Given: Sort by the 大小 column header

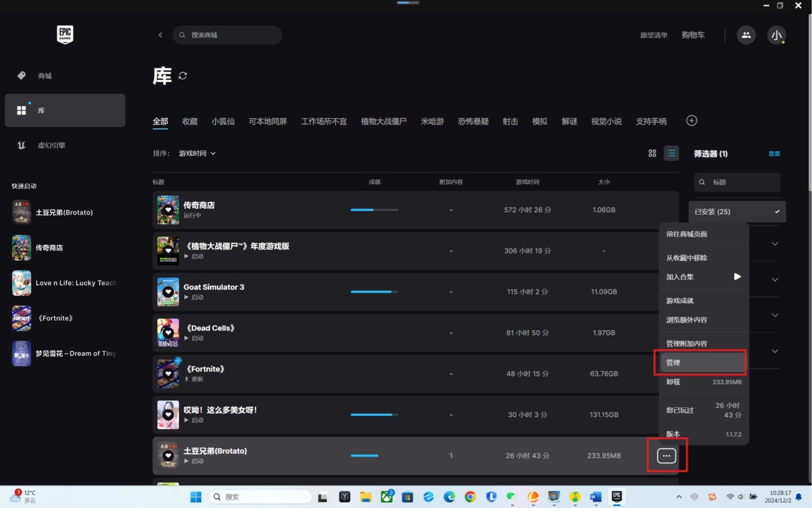Looking at the screenshot, I should (x=604, y=182).
